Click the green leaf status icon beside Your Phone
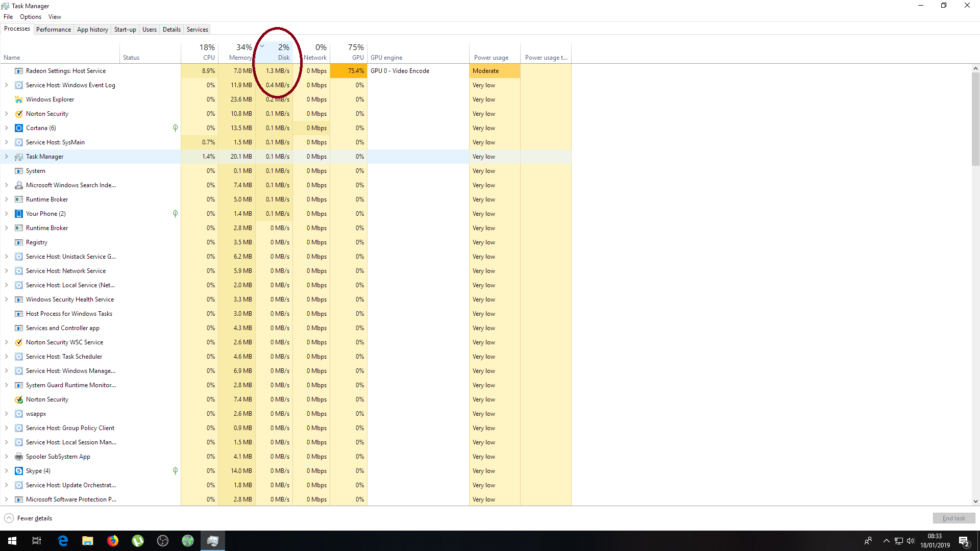The width and height of the screenshot is (980, 551). pos(175,214)
